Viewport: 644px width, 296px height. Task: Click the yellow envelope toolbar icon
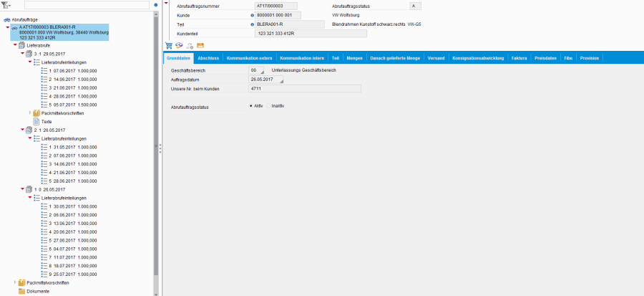[190, 45]
